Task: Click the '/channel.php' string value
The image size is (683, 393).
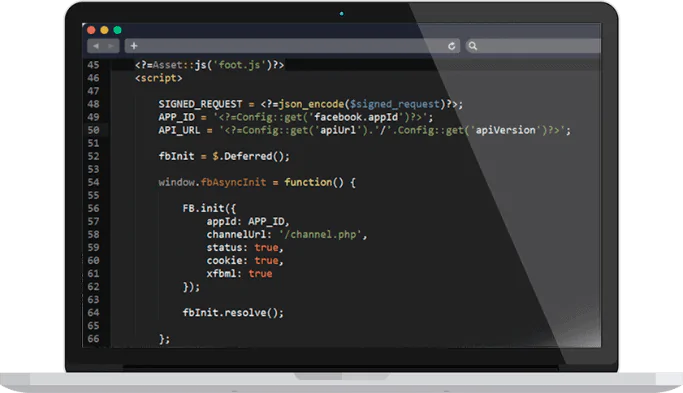Action: [320, 234]
